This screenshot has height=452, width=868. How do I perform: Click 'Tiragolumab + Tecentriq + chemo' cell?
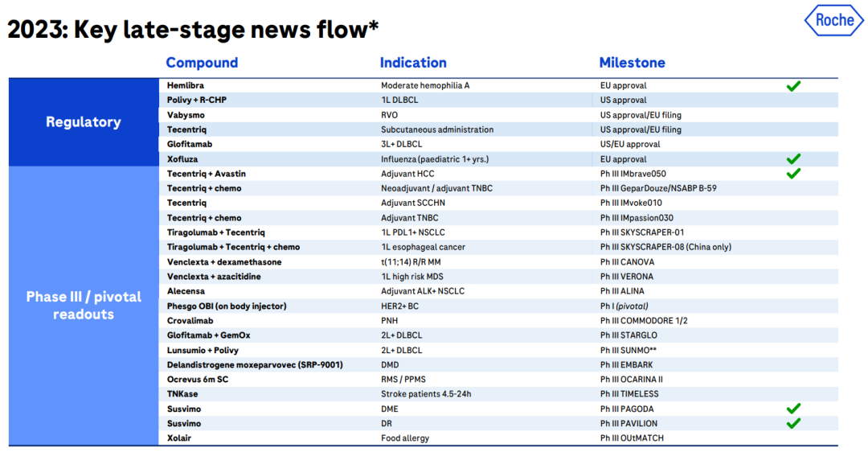(x=233, y=247)
